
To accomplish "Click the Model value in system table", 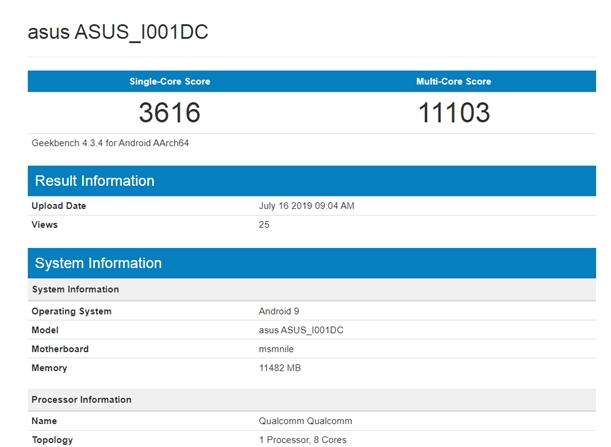I will point(302,330).
